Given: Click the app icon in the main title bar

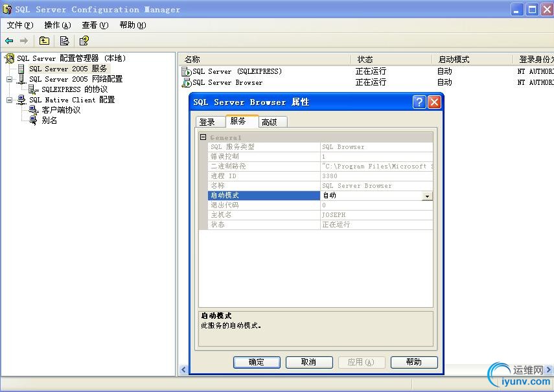Looking at the screenshot, I should [7, 10].
